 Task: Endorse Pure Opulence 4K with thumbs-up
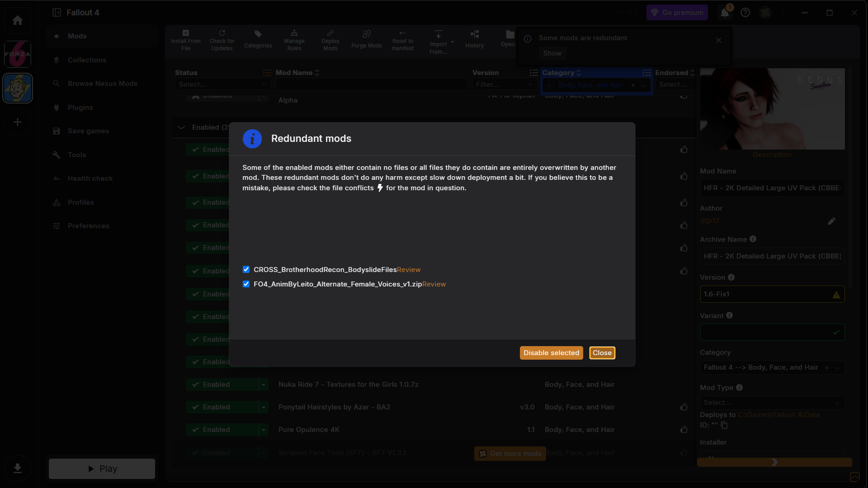(x=684, y=429)
